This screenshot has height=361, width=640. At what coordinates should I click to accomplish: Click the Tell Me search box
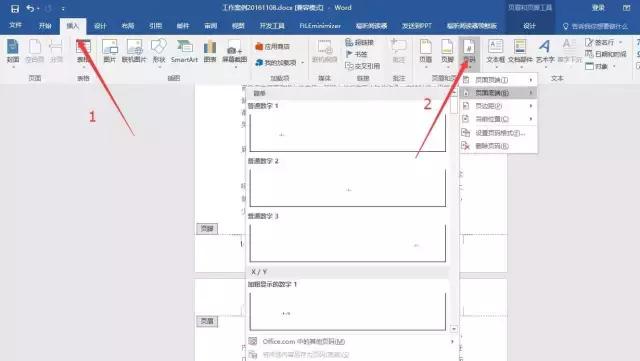pos(595,26)
